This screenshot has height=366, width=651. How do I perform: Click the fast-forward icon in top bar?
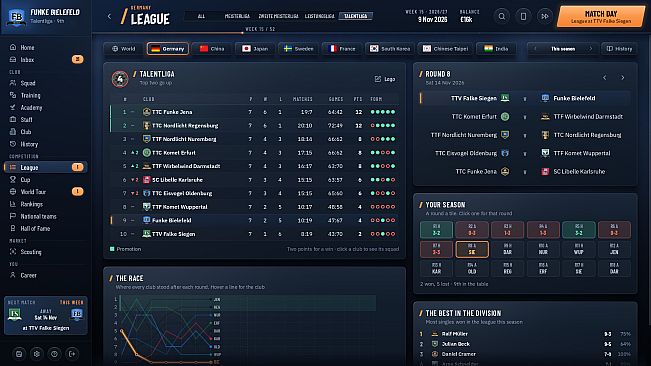tap(545, 16)
